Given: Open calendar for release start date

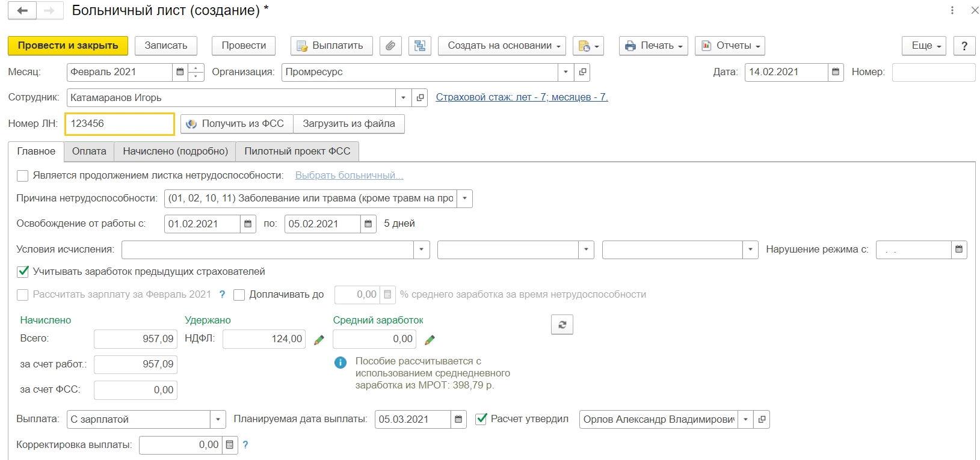Looking at the screenshot, I should pos(248,224).
